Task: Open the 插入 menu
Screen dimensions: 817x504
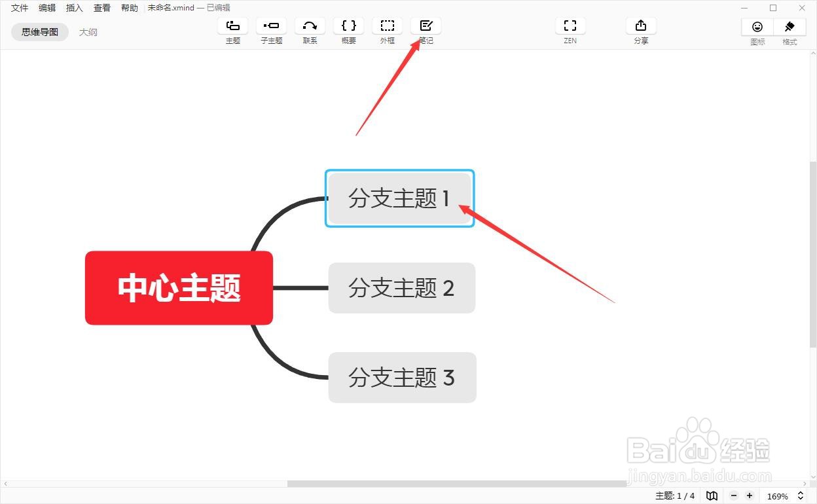Action: (x=74, y=7)
